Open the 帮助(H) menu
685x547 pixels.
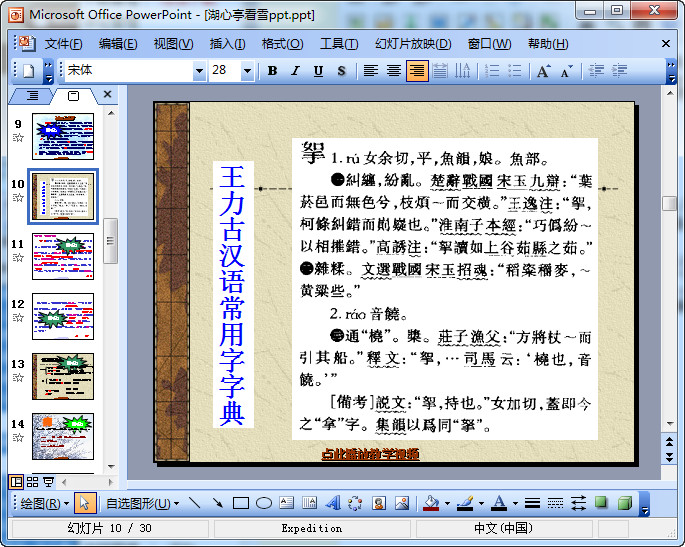tap(548, 44)
